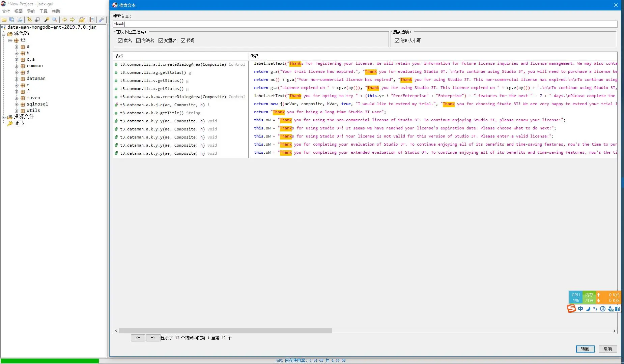Click the magic wand text search icon

(x=47, y=20)
